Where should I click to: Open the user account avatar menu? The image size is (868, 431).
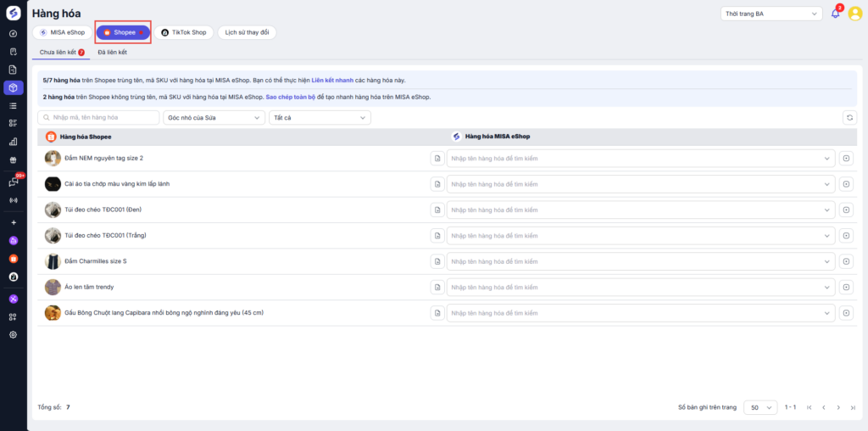[854, 14]
